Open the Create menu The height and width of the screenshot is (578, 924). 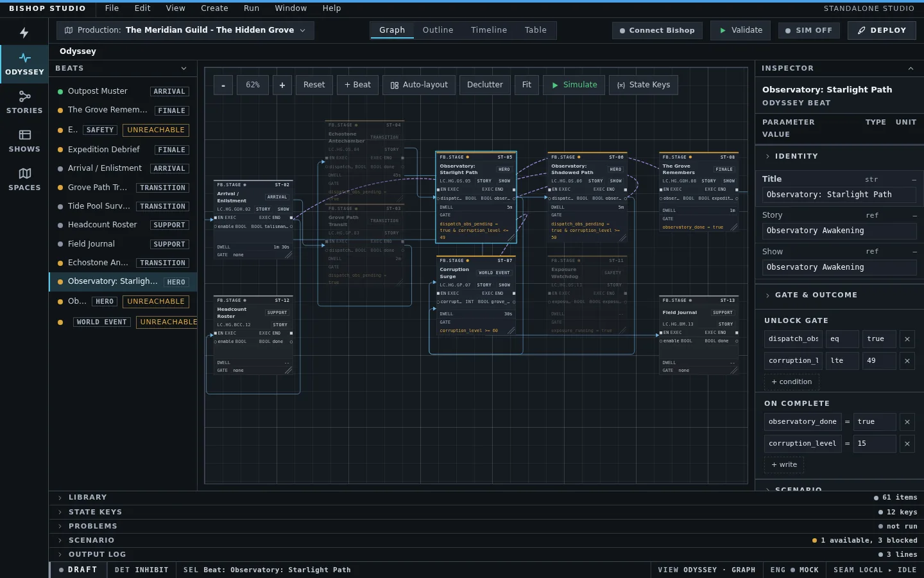[214, 8]
